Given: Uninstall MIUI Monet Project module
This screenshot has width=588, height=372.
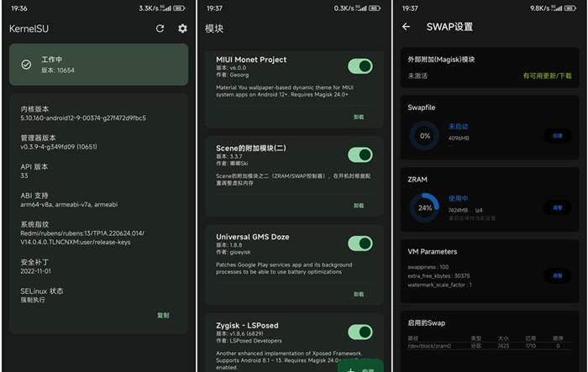Looking at the screenshot, I should click(359, 117).
